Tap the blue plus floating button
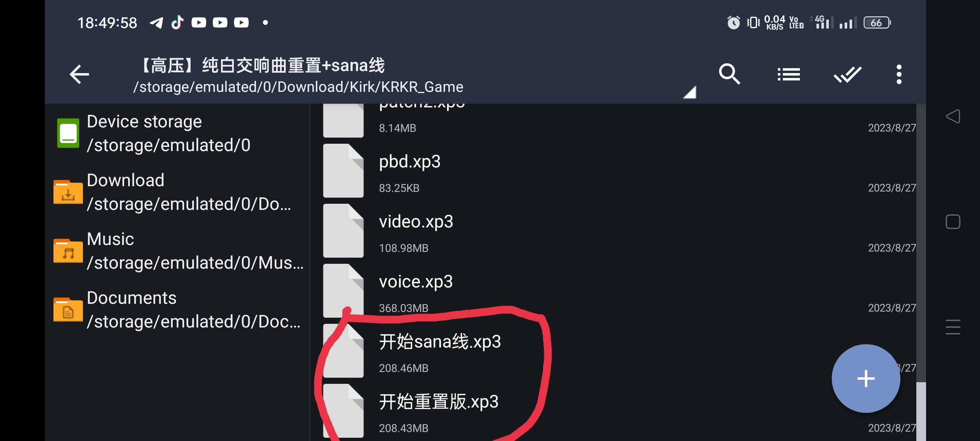Viewport: 980px width, 441px height. [x=866, y=378]
